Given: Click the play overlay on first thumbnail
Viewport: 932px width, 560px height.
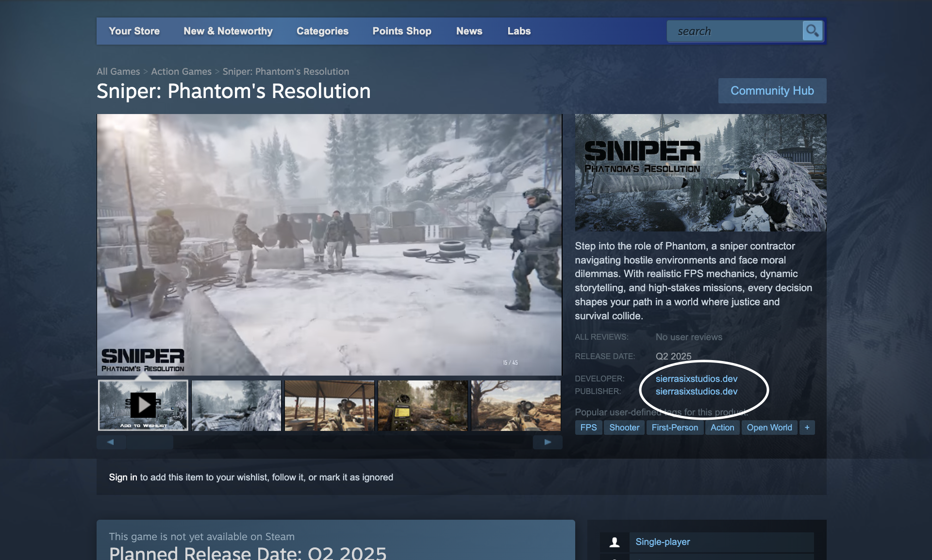Looking at the screenshot, I should (143, 405).
